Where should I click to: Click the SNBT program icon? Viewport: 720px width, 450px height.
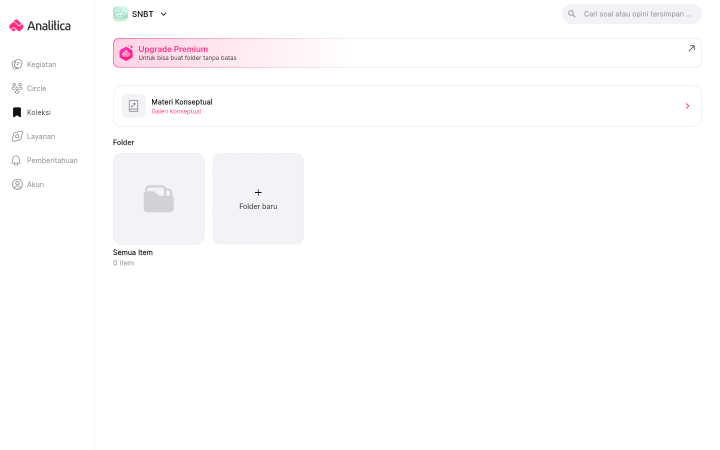(x=120, y=14)
